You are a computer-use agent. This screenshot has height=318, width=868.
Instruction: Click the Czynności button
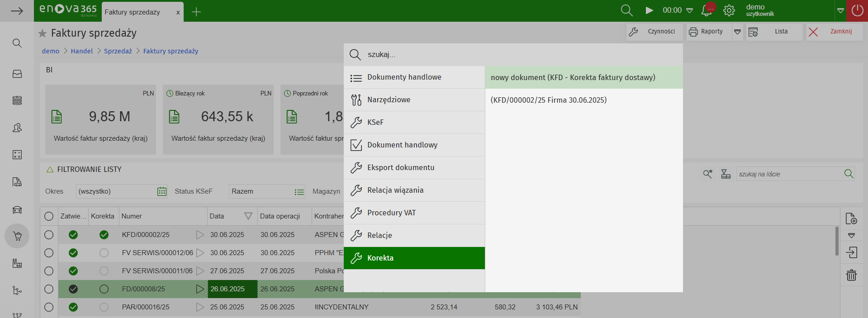pos(654,32)
